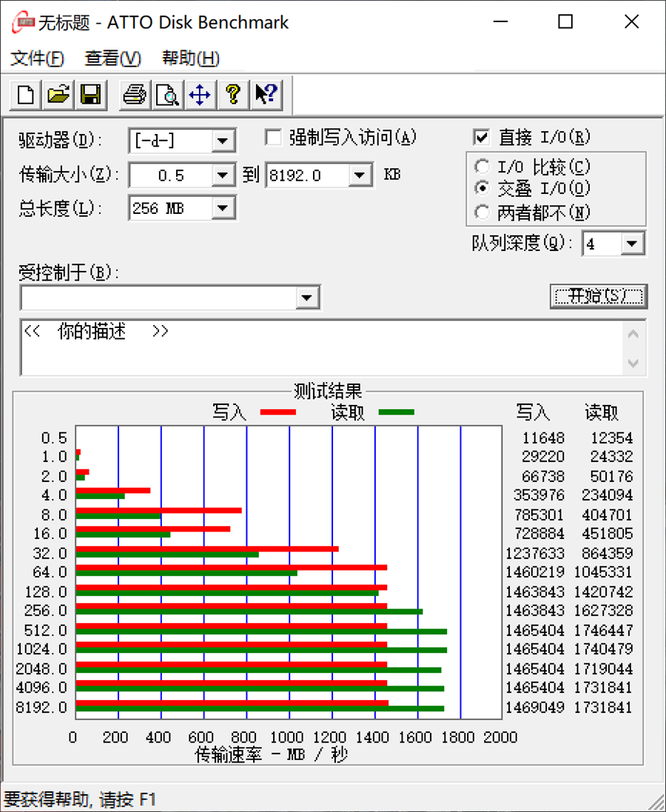This screenshot has width=666, height=812.
Task: Open the 查看(V) menu
Action: 112,58
